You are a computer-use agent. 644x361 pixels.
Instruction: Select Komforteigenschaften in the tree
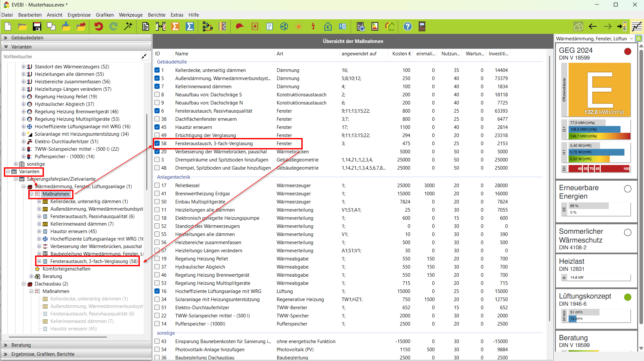point(66,269)
